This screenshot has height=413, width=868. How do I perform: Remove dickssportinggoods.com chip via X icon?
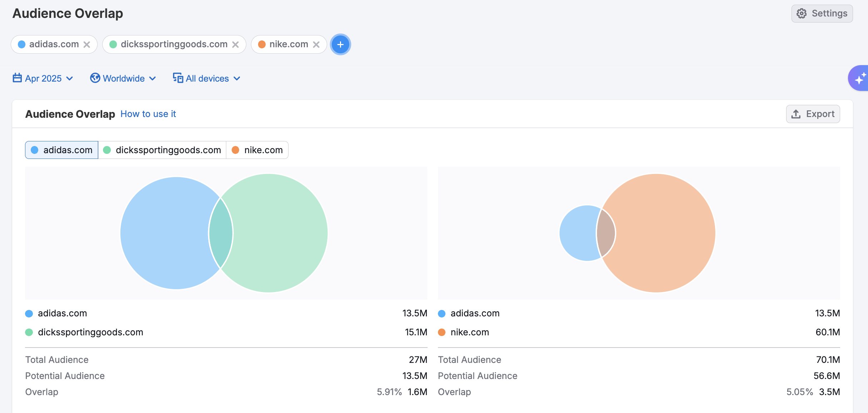235,44
